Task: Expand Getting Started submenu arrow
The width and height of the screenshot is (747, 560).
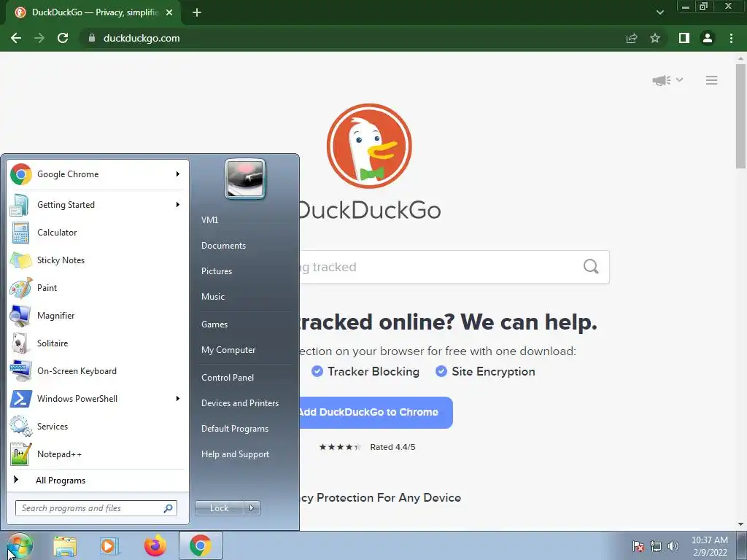Action: coord(178,205)
